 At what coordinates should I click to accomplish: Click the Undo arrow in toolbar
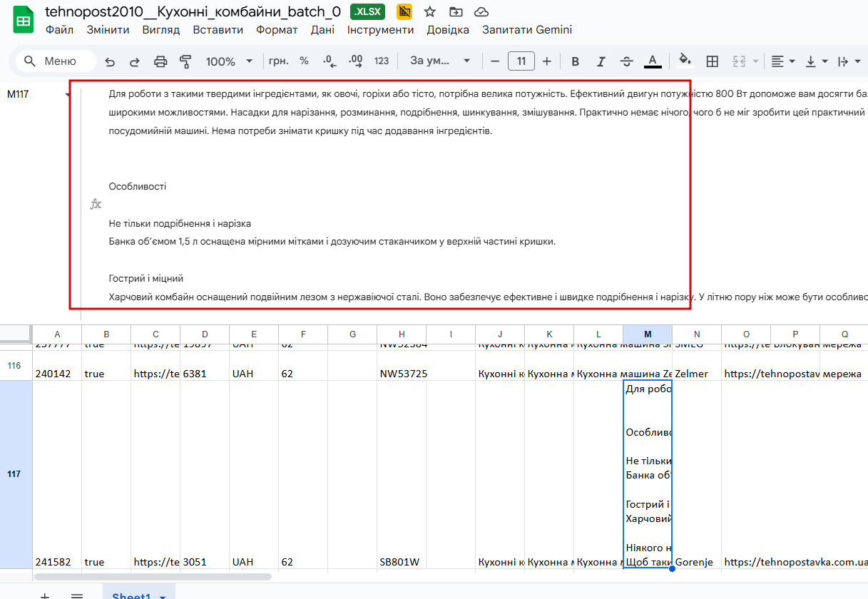click(x=110, y=61)
